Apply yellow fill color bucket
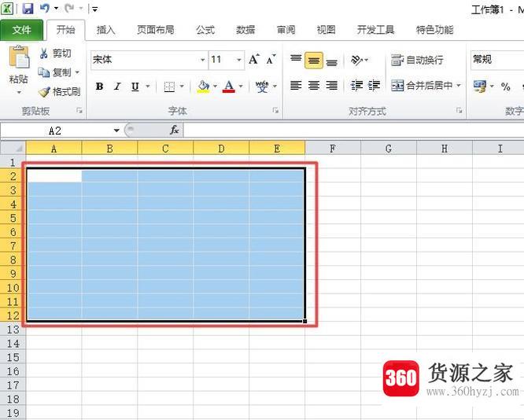The height and width of the screenshot is (420, 524). click(204, 87)
